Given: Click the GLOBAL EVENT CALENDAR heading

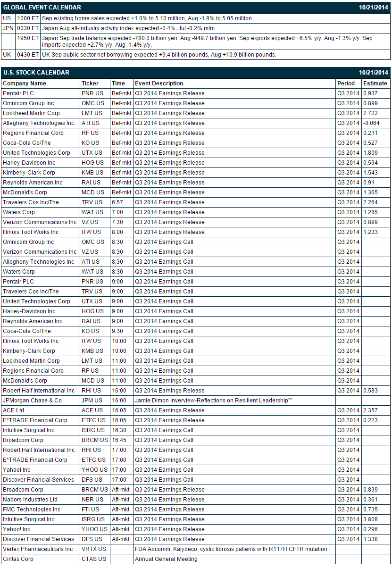Looking at the screenshot, I should (42, 8).
